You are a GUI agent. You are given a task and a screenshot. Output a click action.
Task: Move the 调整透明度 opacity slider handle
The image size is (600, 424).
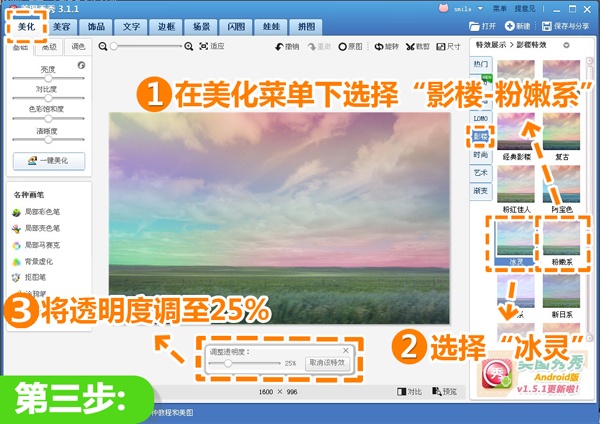(228, 363)
